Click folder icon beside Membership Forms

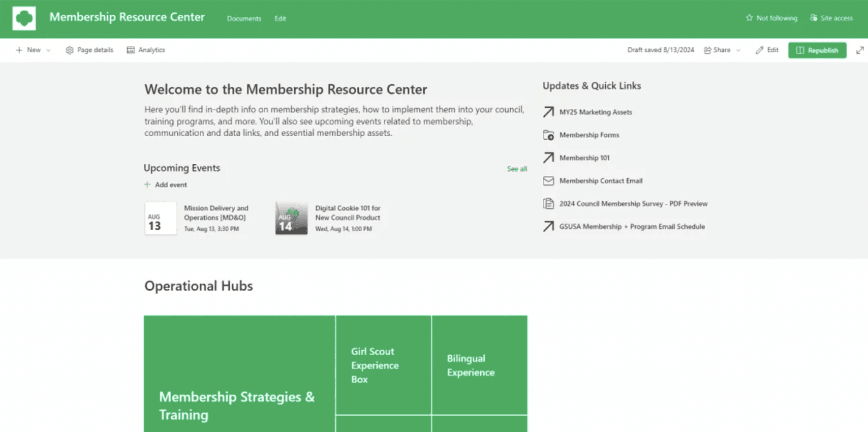[x=548, y=135]
